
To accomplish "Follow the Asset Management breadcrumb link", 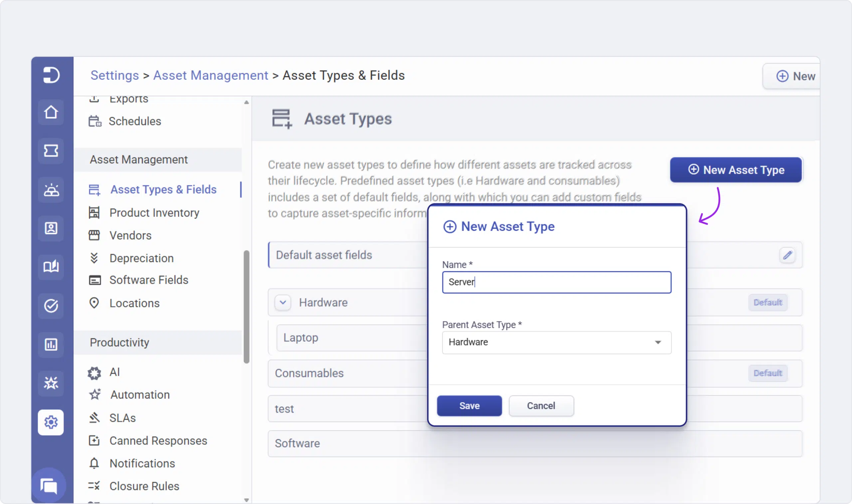I will tap(211, 75).
